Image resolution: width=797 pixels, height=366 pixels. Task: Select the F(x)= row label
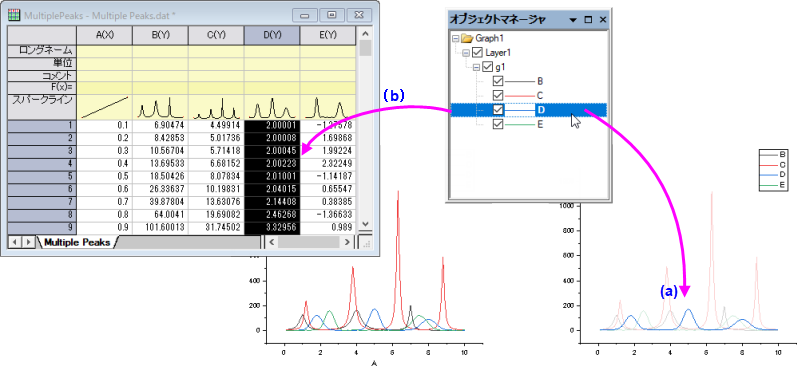click(42, 87)
